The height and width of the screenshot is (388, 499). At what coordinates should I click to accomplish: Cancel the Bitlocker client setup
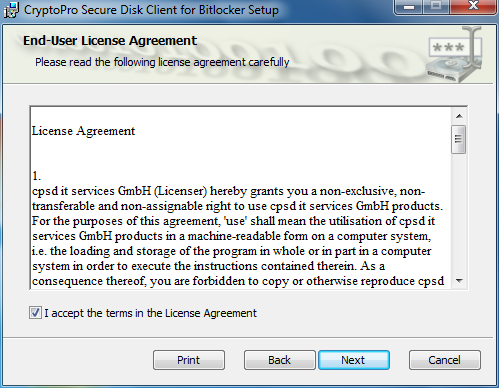pyautogui.click(x=445, y=360)
